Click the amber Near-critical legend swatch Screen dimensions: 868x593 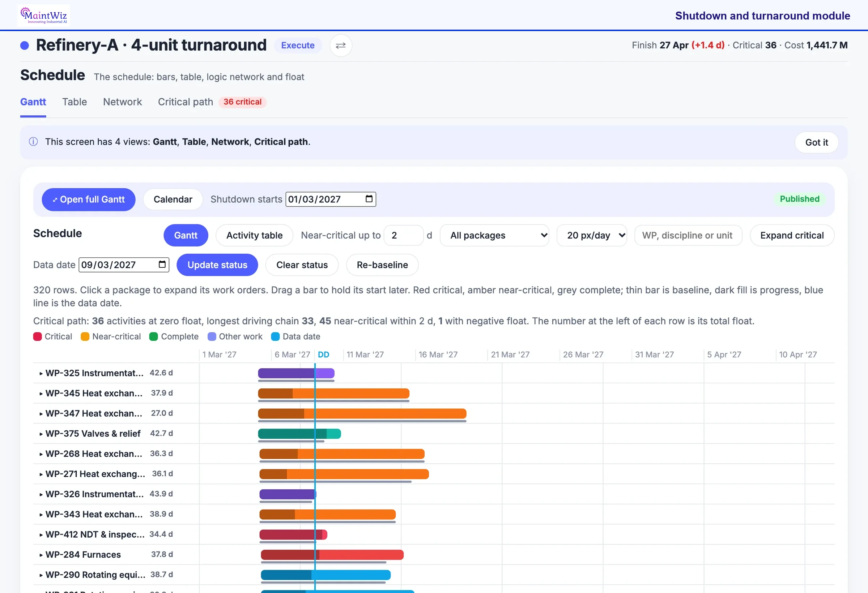pos(85,337)
